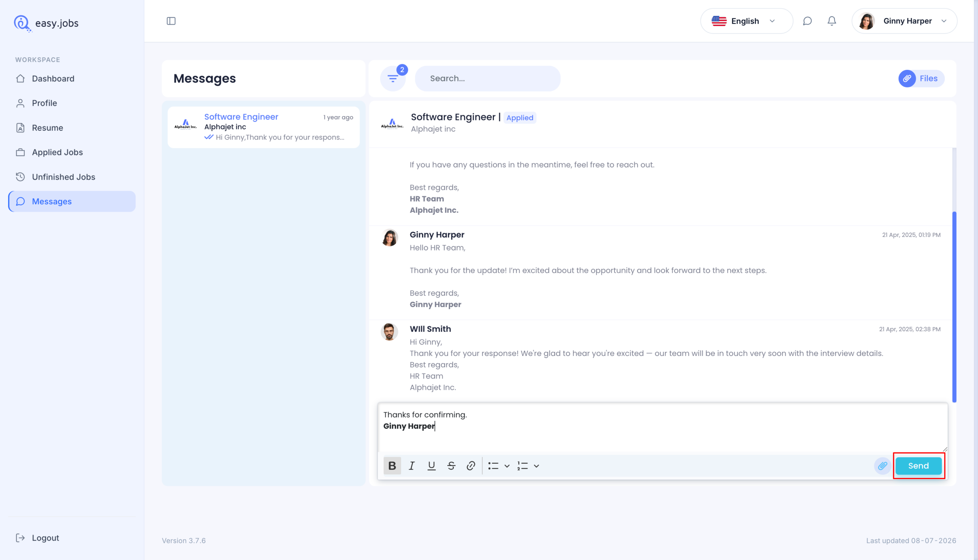Open the English language dropdown
This screenshot has height=560, width=978.
coord(746,21)
